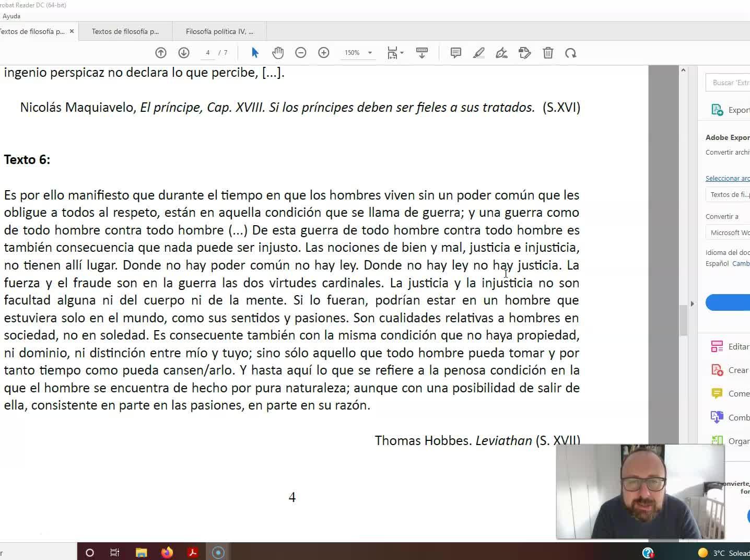750x560 pixels.
Task: Open the fit page width options
Action: coord(395,53)
